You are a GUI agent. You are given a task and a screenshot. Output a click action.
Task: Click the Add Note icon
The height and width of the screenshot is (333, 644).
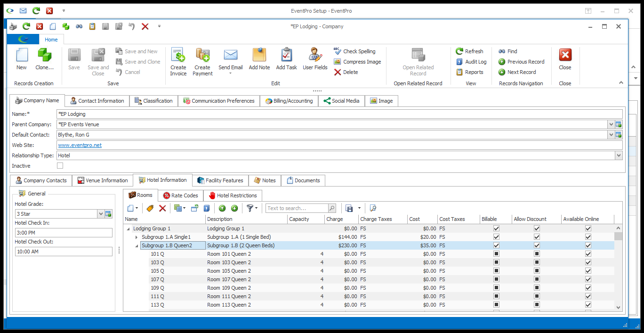coord(259,56)
